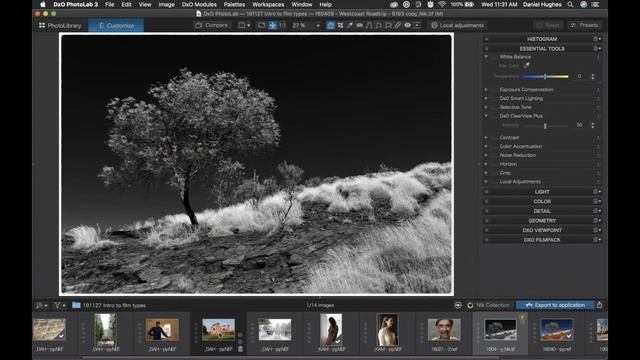Click Export to application button
The width and height of the screenshot is (640, 360).
click(555, 305)
